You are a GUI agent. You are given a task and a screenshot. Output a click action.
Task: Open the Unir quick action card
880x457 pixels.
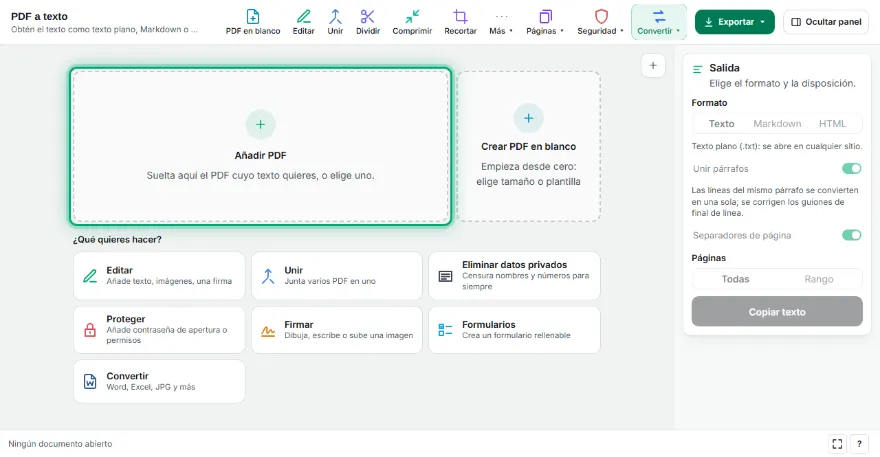337,276
